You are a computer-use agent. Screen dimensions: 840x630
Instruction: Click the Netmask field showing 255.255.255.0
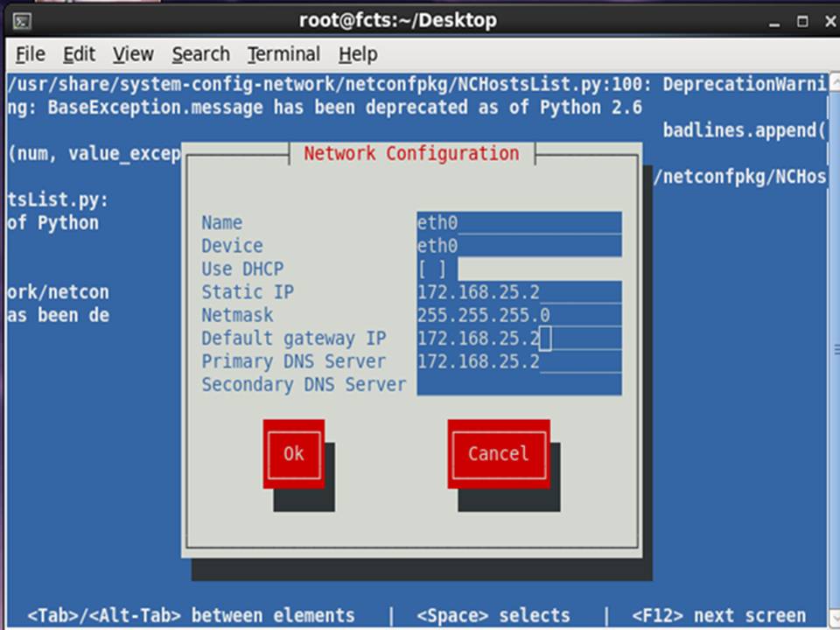pyautogui.click(x=519, y=315)
